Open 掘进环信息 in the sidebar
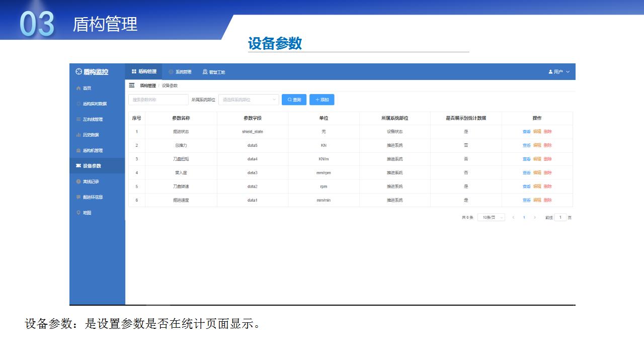This screenshot has width=644, height=362. [93, 197]
